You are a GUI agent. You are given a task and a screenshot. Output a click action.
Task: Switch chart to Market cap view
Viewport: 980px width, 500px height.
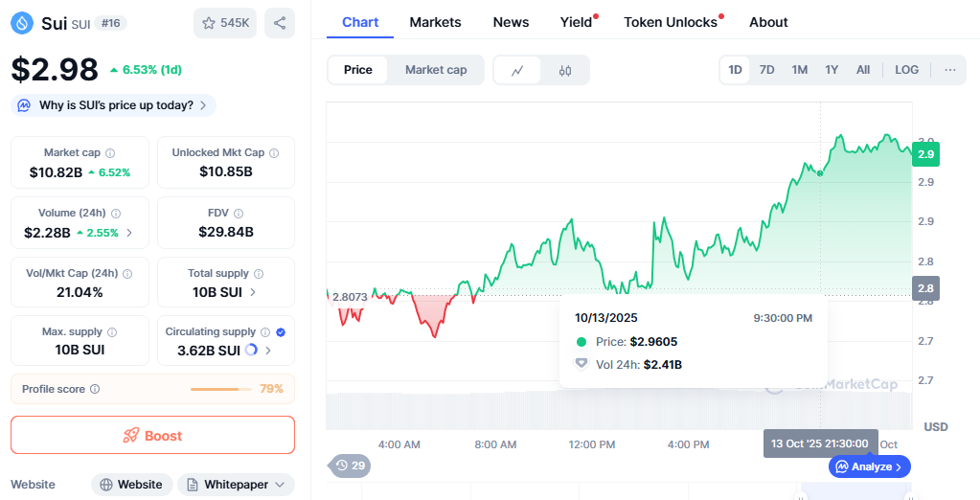tap(436, 70)
